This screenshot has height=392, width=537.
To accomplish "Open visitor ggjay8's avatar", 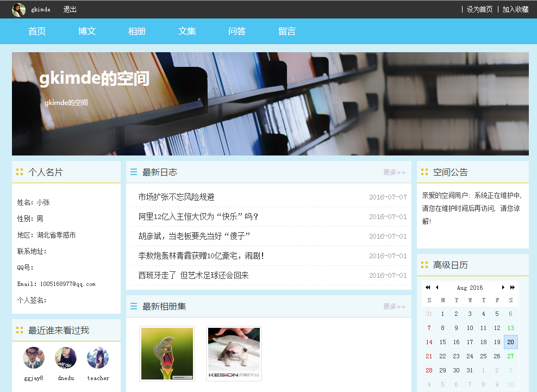I will tap(34, 358).
